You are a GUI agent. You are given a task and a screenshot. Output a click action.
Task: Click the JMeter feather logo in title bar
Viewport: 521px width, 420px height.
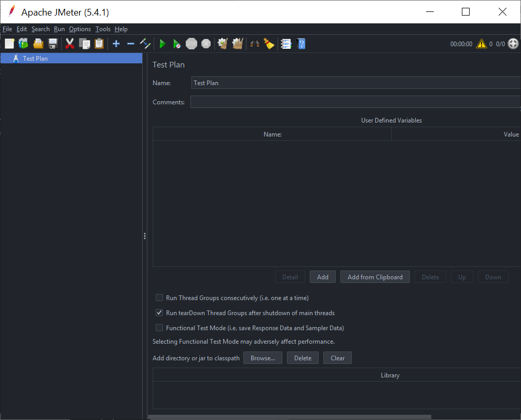11,11
